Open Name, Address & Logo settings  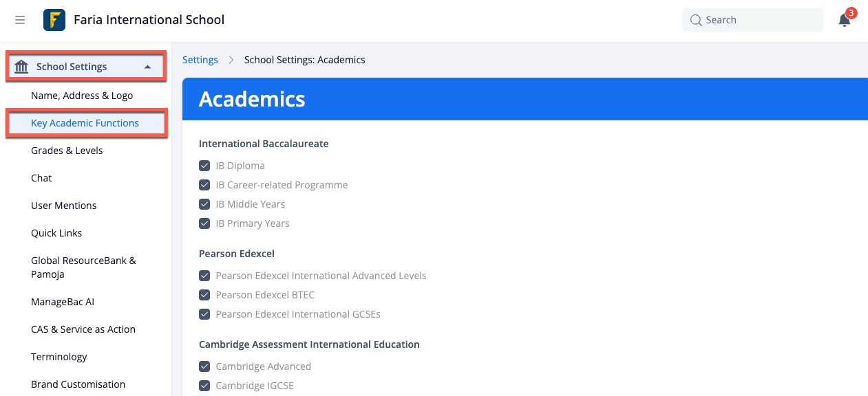coord(82,96)
